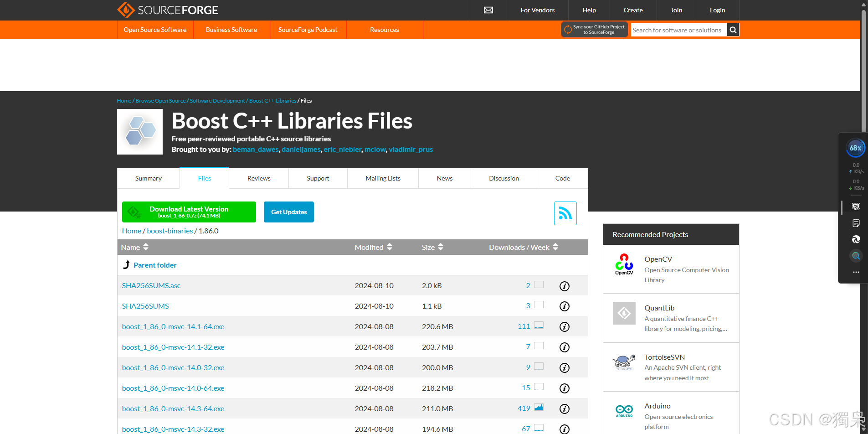Open the Parent folder link
The image size is (868, 434).
155,265
